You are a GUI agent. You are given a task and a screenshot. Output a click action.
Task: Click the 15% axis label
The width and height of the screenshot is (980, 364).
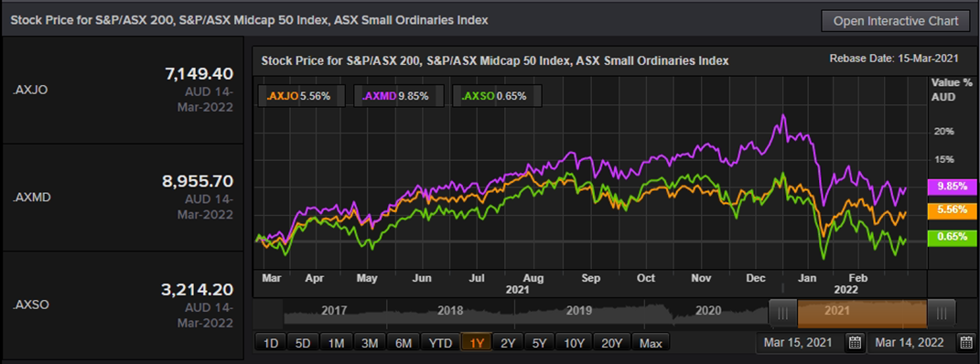point(944,159)
